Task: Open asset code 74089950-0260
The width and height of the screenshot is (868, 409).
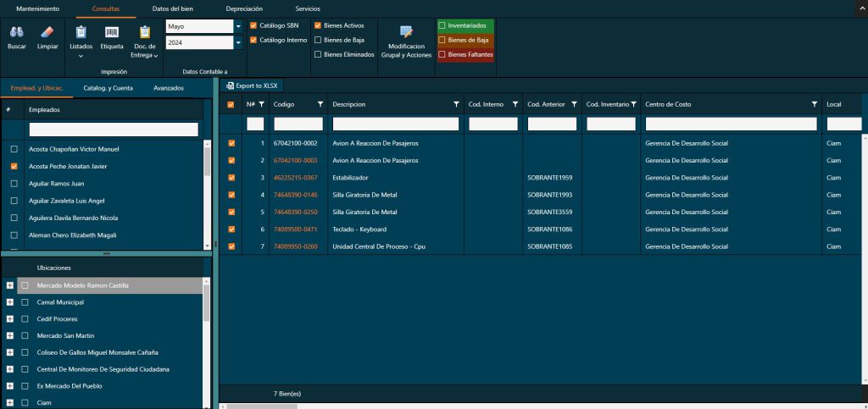Action: coord(296,246)
